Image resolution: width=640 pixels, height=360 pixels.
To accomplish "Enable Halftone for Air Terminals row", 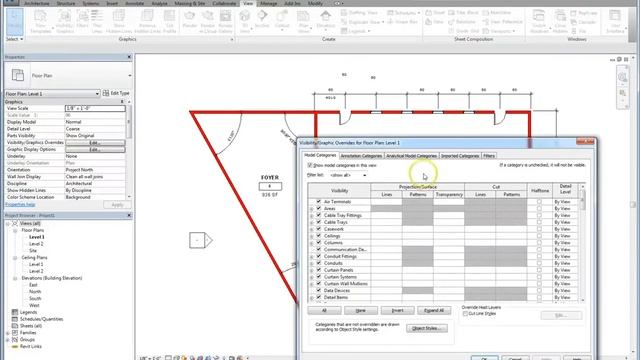I will point(539,202).
